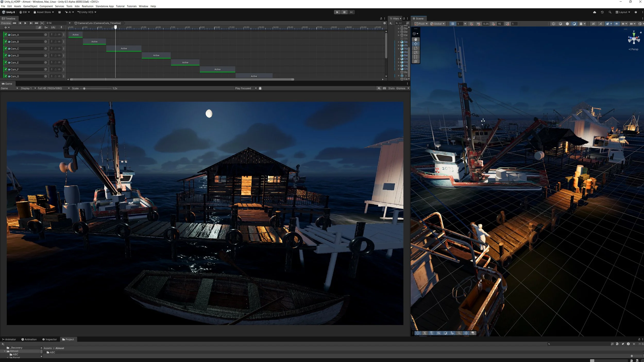The width and height of the screenshot is (644, 362).
Task: Open the Pivot mode dropdown
Action: click(421, 24)
